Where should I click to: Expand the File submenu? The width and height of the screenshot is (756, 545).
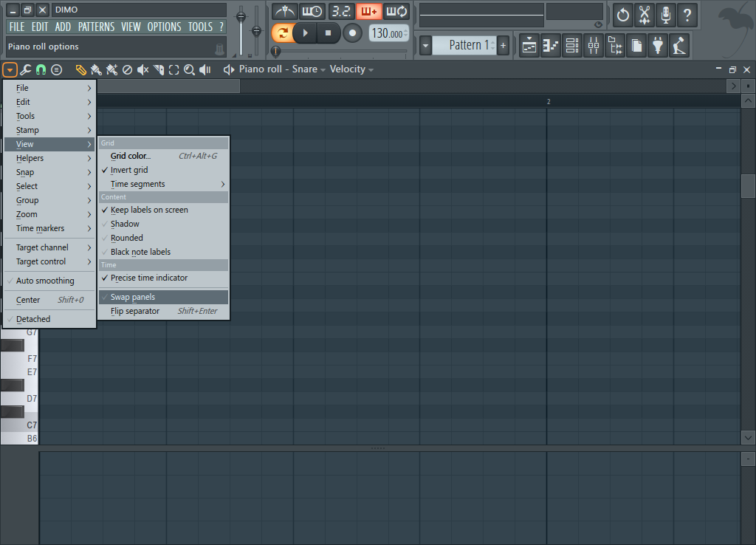(49, 88)
